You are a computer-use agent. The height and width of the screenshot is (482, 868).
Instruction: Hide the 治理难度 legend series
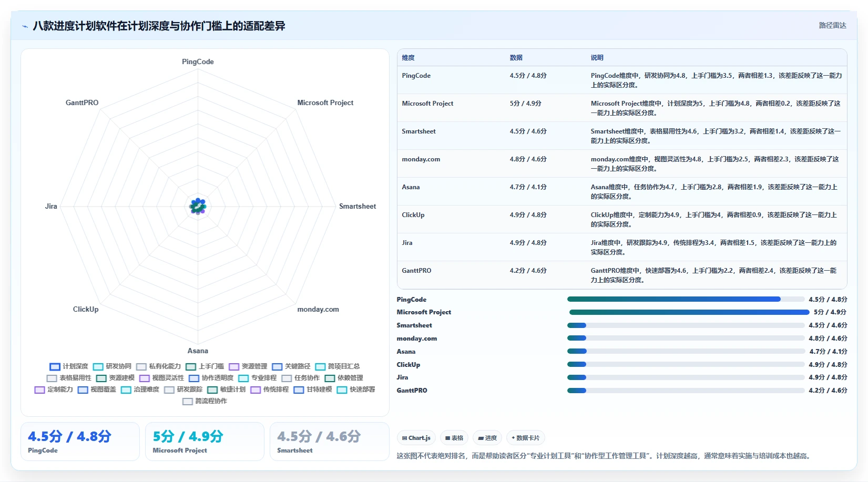[x=140, y=389]
